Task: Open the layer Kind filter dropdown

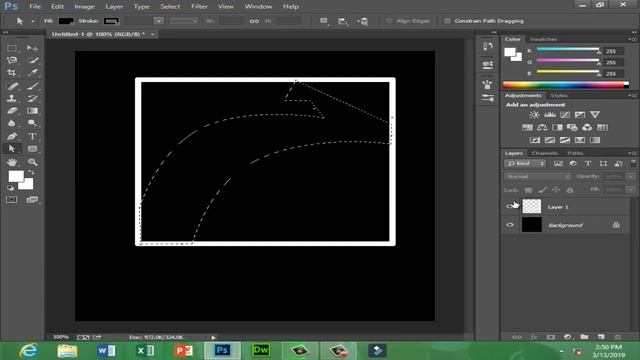Action: pyautogui.click(x=525, y=164)
